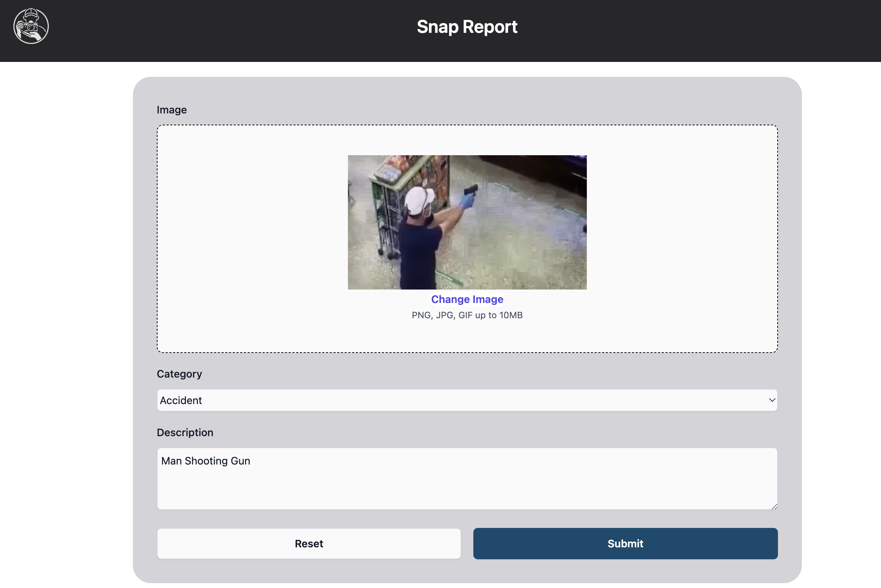This screenshot has width=881, height=588.
Task: Click the Description field label
Action: 185,432
